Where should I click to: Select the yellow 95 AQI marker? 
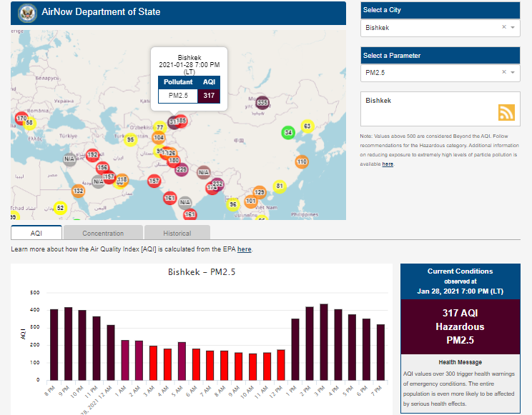(x=131, y=139)
